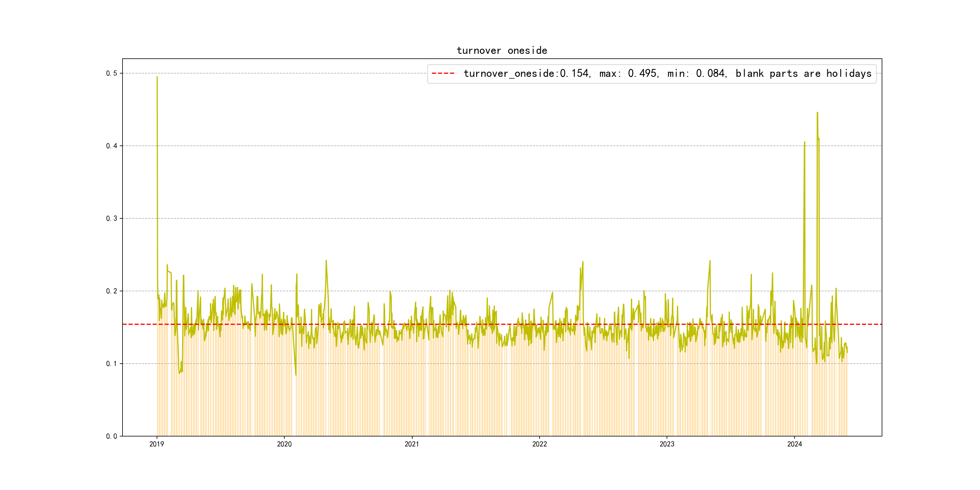The image size is (980, 490).
Task: Click the 2024 x-axis tick label
Action: 794,444
